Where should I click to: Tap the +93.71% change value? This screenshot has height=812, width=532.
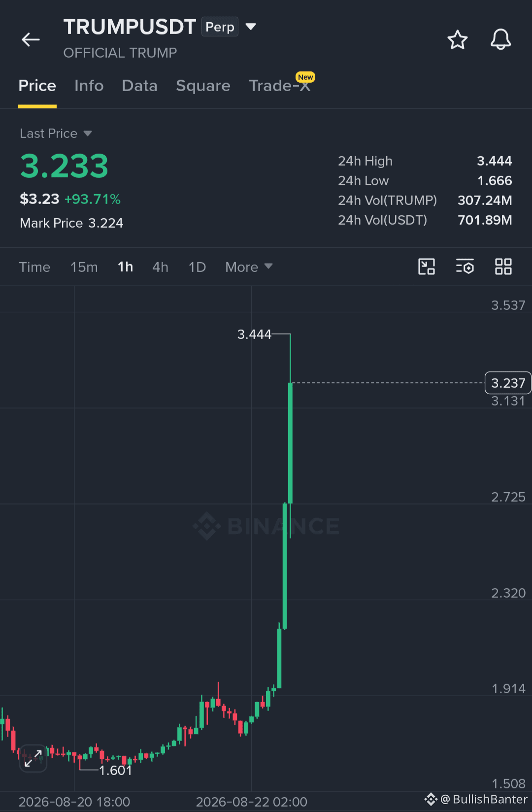93,199
